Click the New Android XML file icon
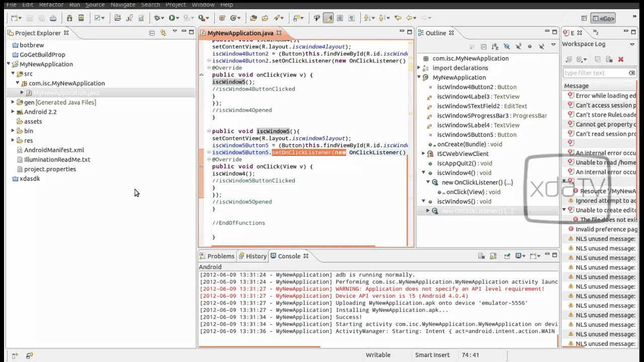Image resolution: width=644 pixels, height=362 pixels. (x=141, y=18)
